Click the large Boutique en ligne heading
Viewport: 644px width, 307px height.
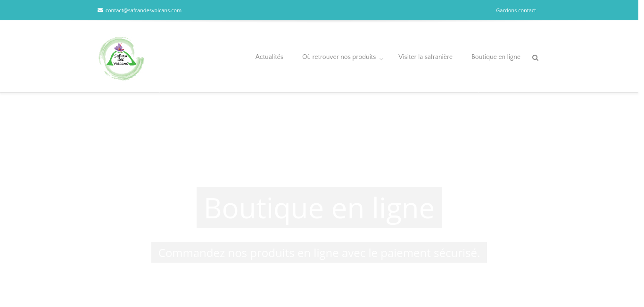click(x=319, y=207)
